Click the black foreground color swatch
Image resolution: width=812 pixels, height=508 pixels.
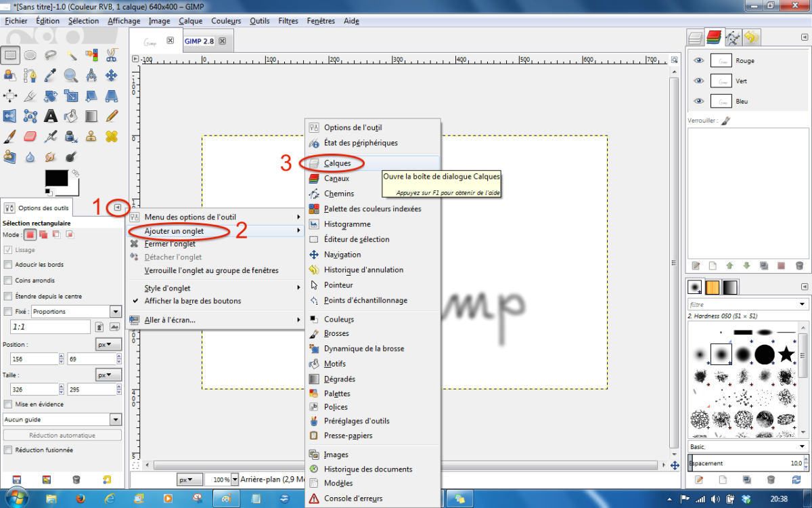56,178
